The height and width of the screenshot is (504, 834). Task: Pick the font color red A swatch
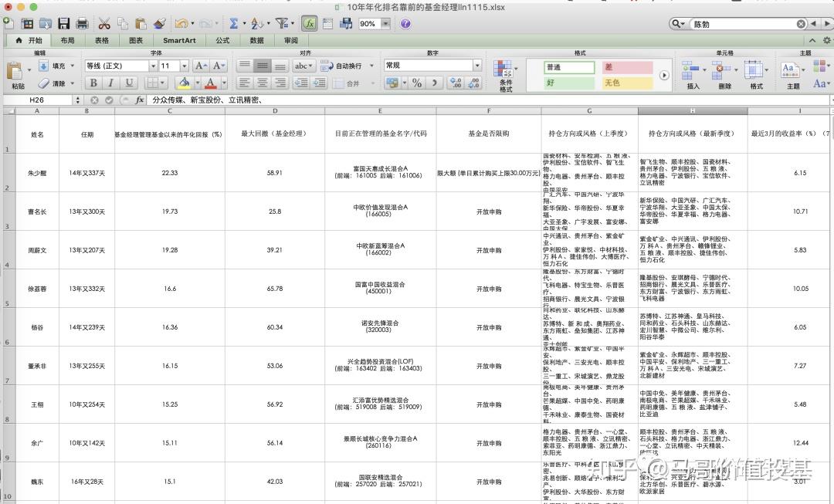211,83
